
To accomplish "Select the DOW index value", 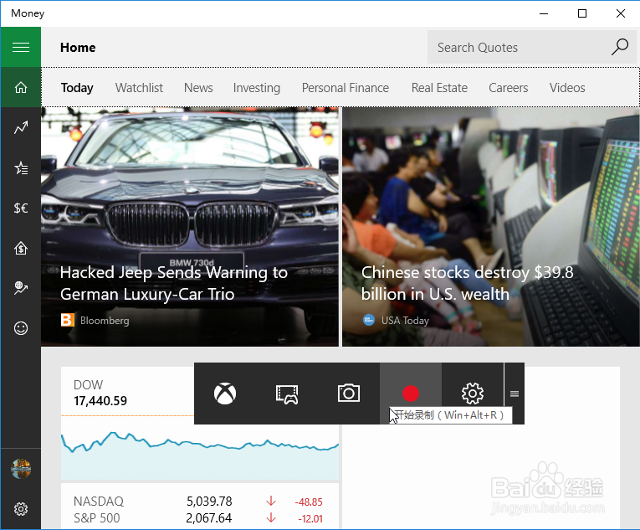I will pos(100,401).
